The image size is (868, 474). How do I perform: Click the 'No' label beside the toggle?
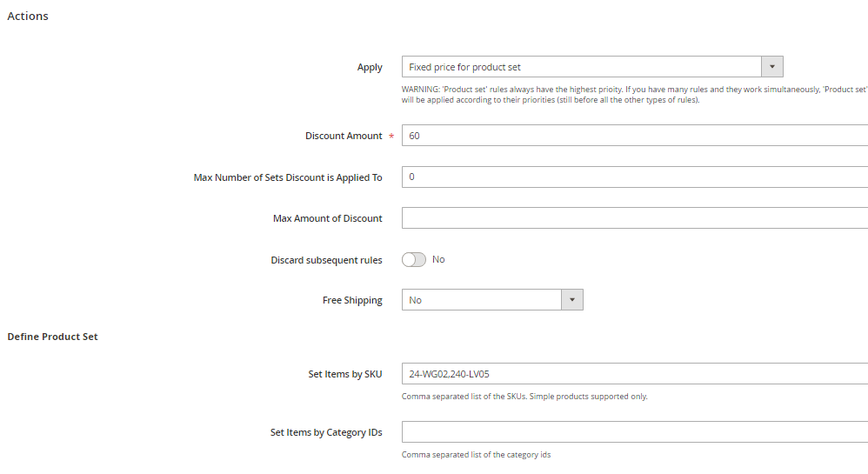[x=438, y=259]
